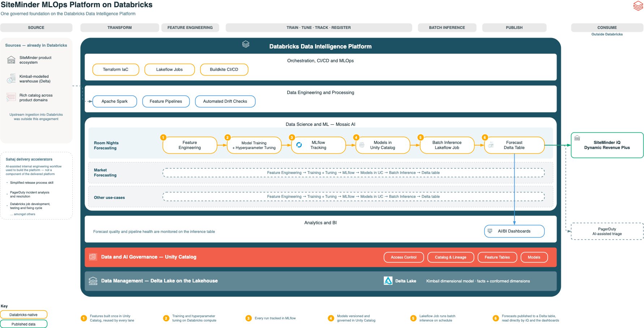Click the "Data Management — Delta Lake on the Lakehouse" title
Viewport: 644px width, 328px height.
coord(159,281)
